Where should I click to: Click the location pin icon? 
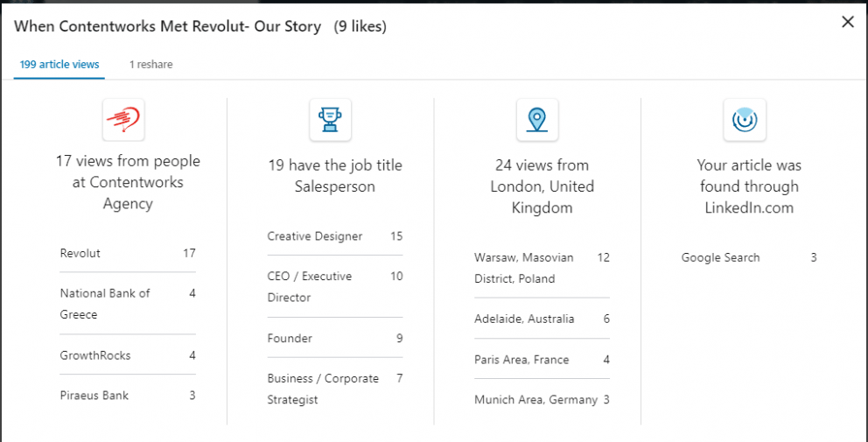point(537,120)
